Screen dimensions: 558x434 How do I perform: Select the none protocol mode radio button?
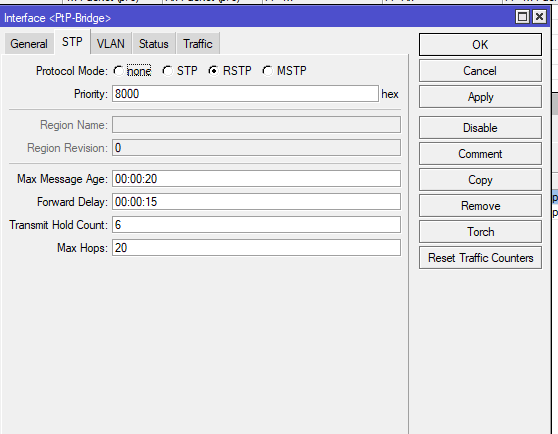(119, 71)
